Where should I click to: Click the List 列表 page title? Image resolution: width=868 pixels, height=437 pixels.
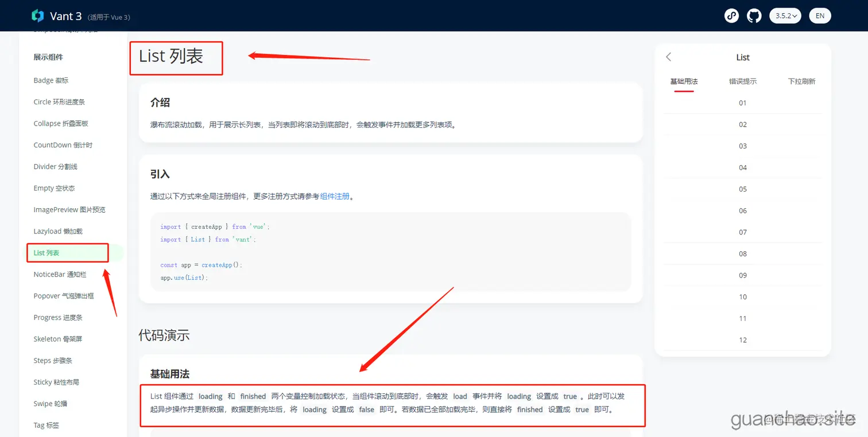click(x=171, y=56)
